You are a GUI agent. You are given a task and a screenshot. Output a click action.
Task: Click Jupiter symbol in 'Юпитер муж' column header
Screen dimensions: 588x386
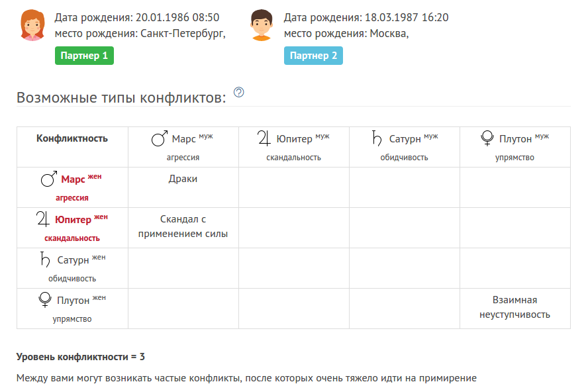tap(264, 138)
